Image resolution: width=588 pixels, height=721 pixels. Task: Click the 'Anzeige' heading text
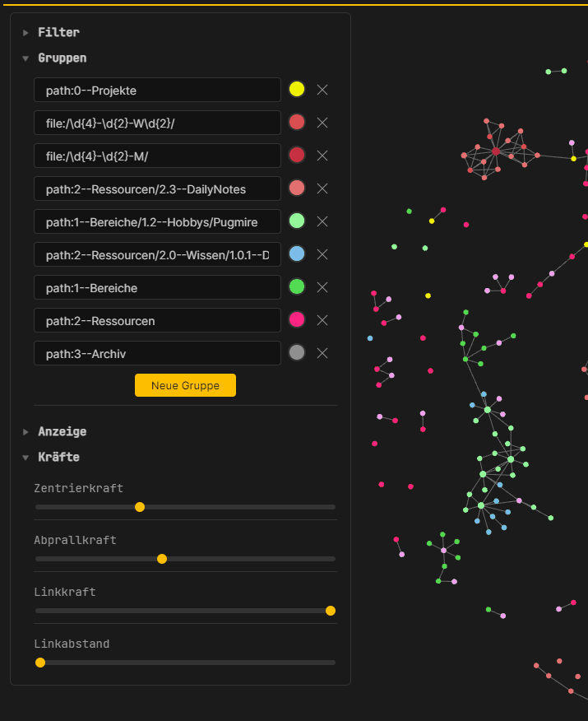[63, 431]
